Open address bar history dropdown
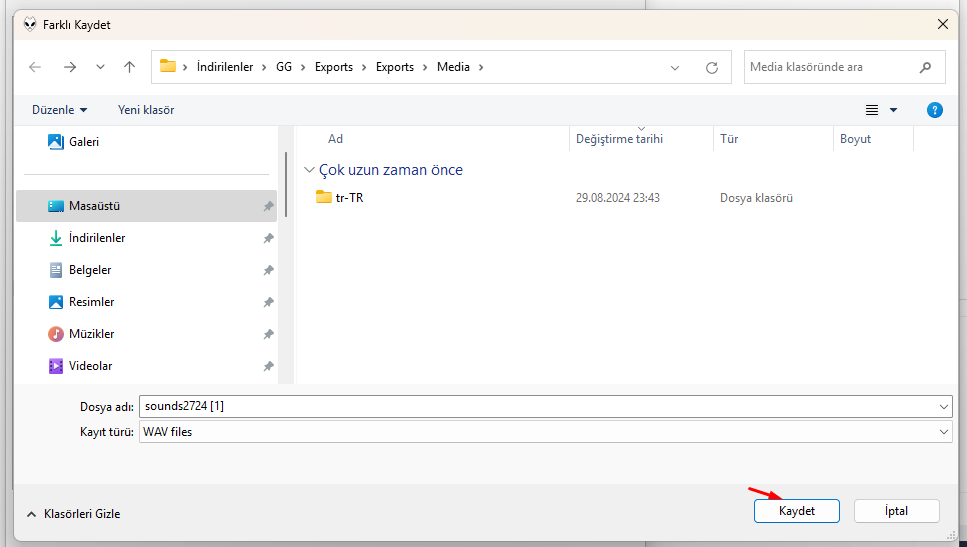 click(x=675, y=68)
